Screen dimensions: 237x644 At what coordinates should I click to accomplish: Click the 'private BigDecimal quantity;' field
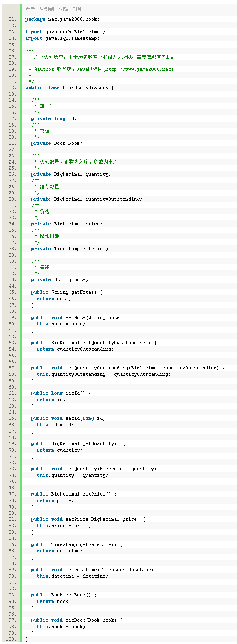[71, 174]
